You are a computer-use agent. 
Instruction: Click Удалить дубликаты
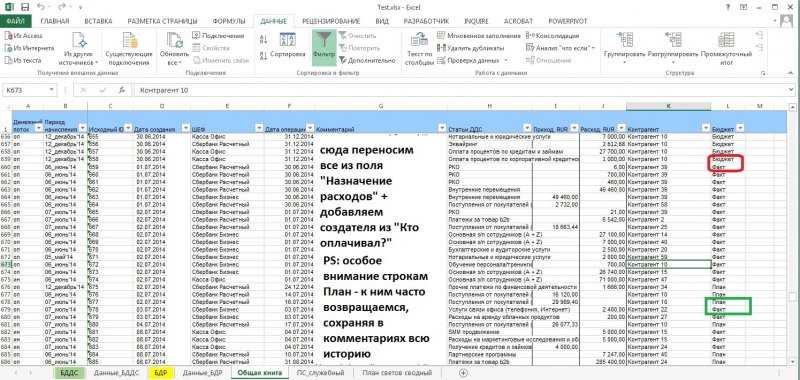pyautogui.click(x=471, y=47)
